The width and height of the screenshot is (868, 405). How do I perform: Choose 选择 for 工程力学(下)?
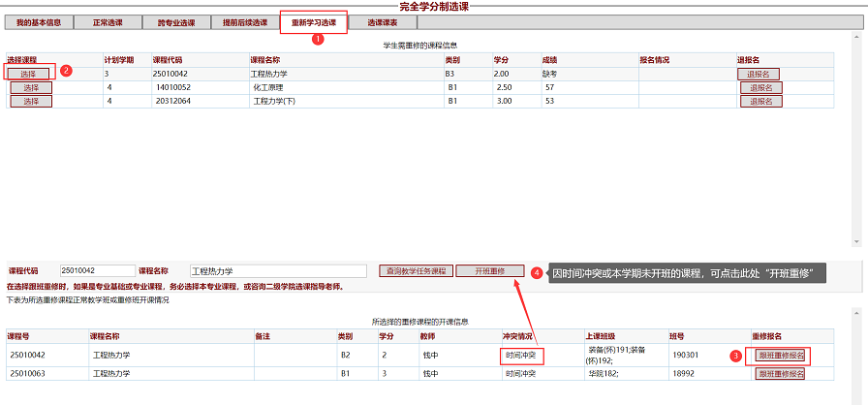[31, 101]
